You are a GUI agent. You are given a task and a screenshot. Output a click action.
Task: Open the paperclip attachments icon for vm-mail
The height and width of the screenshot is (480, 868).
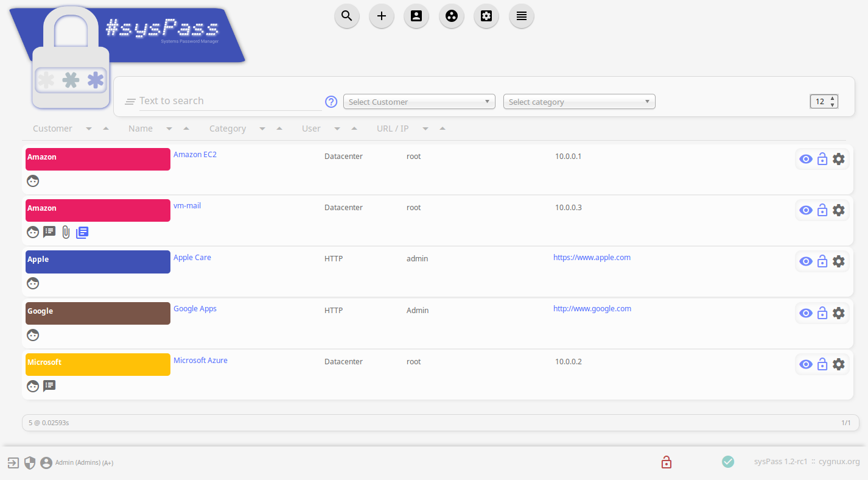point(66,232)
